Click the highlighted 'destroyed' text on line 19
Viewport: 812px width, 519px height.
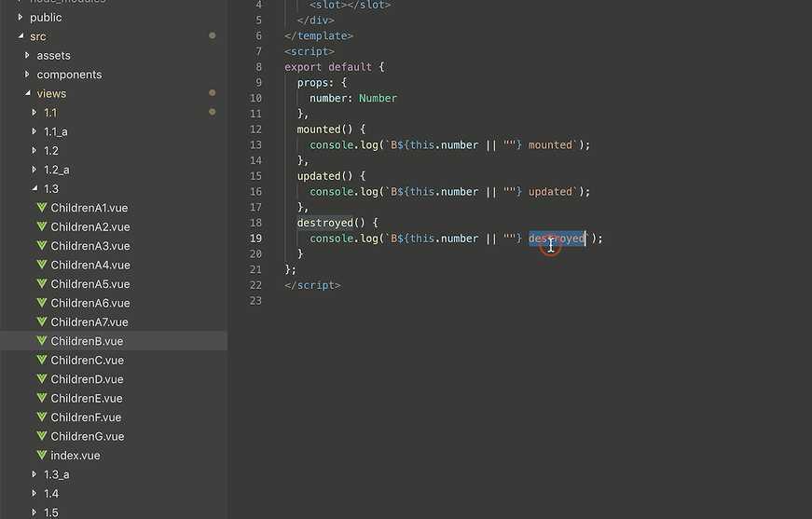557,238
